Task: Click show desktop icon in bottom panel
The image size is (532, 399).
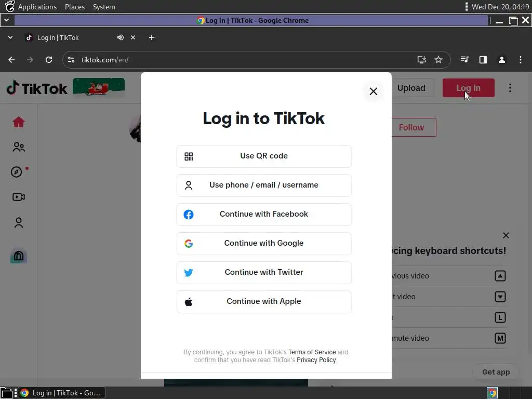Action: coord(6,393)
